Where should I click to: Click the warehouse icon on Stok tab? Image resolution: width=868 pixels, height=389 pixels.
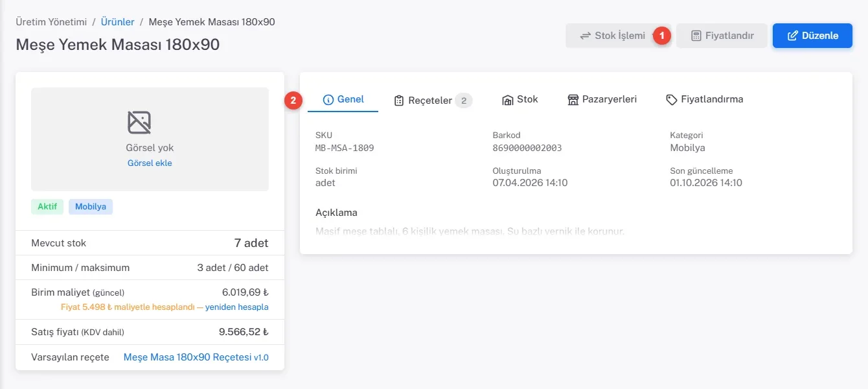(508, 100)
